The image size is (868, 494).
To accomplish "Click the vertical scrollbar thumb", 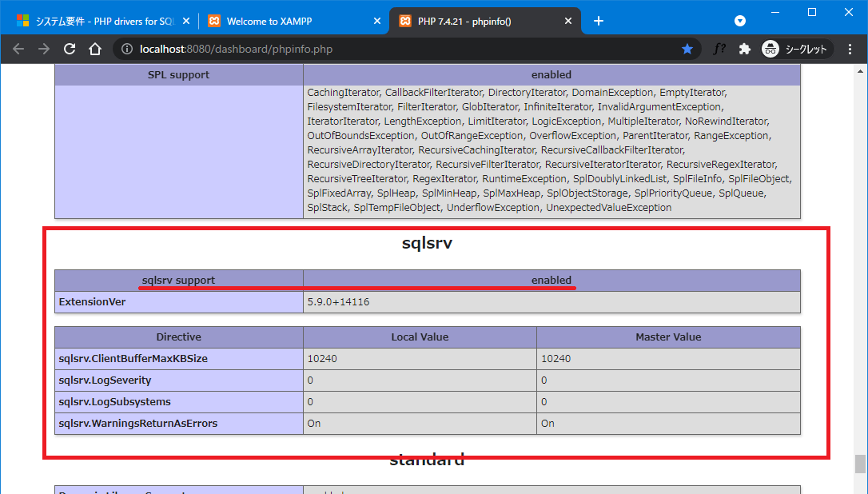I will click(860, 464).
